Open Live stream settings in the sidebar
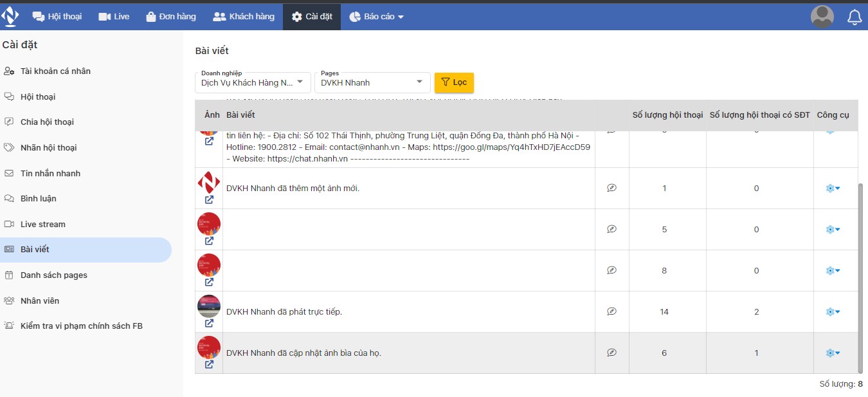 pyautogui.click(x=42, y=224)
